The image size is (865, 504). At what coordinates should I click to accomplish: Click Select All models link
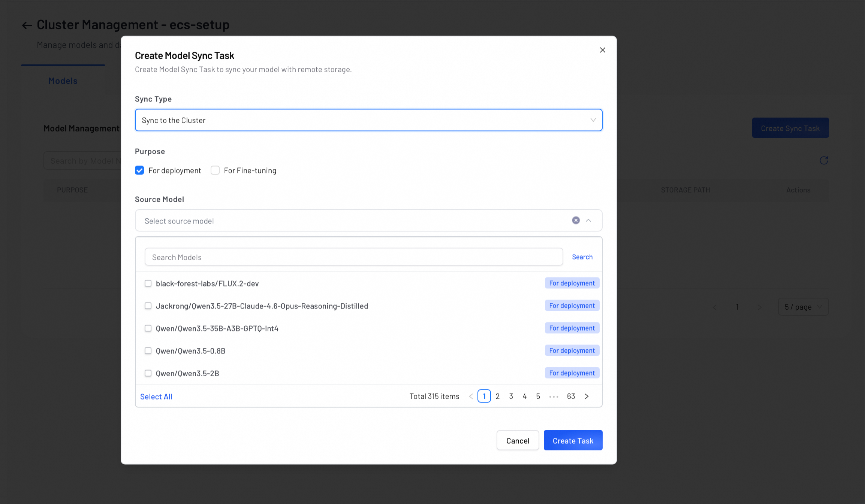(x=156, y=397)
